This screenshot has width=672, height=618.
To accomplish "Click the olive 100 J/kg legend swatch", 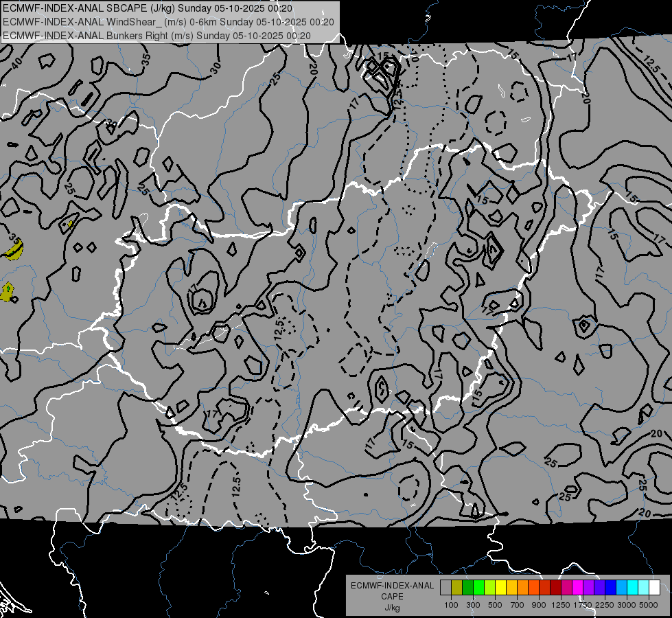I will [x=457, y=588].
